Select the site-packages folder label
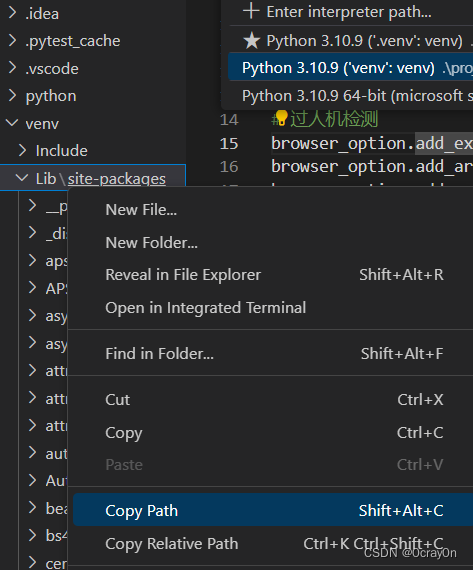Screen dimensions: 473x570 click(117, 179)
